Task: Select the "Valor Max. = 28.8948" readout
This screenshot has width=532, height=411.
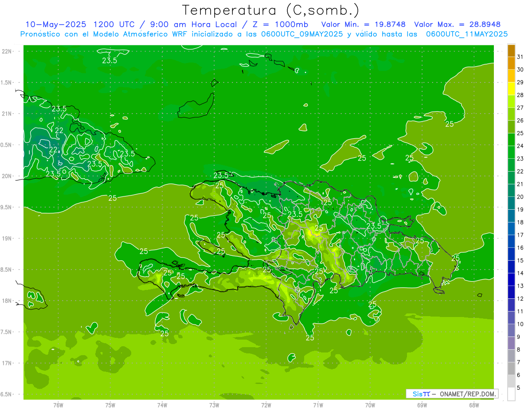Action: pos(458,24)
